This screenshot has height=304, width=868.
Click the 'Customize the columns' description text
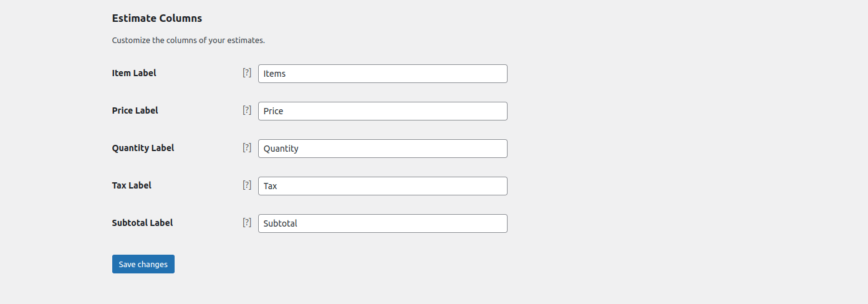click(x=188, y=41)
